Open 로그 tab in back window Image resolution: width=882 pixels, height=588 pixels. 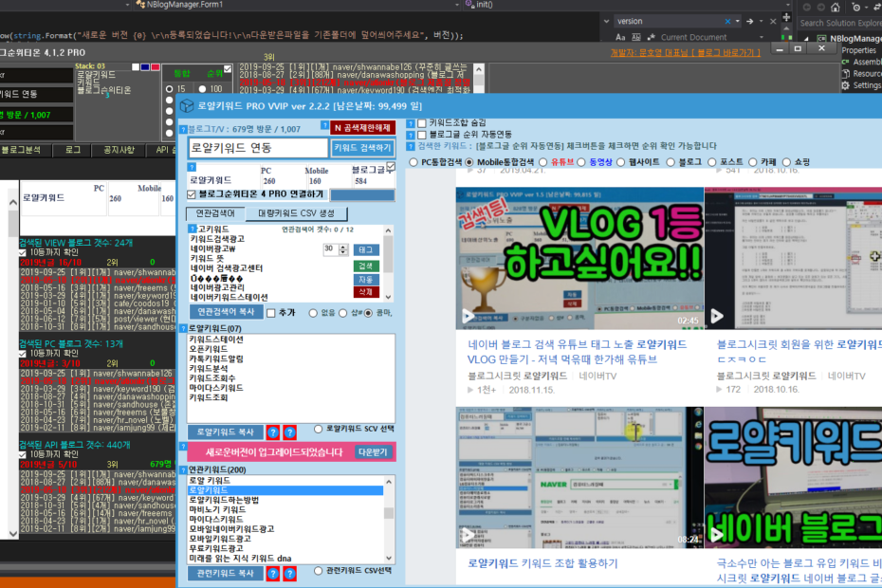coord(73,150)
